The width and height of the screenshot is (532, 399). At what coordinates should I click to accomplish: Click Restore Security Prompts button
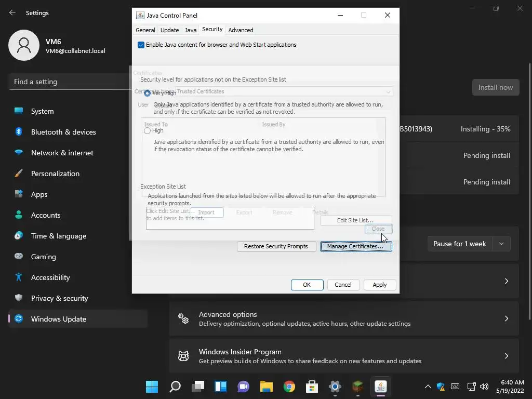pyautogui.click(x=276, y=246)
